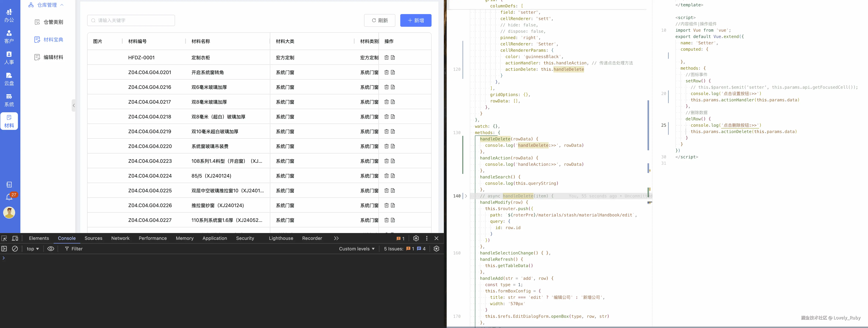The image size is (868, 328).
Task: Open the Custom levels dropdown
Action: pos(357,249)
